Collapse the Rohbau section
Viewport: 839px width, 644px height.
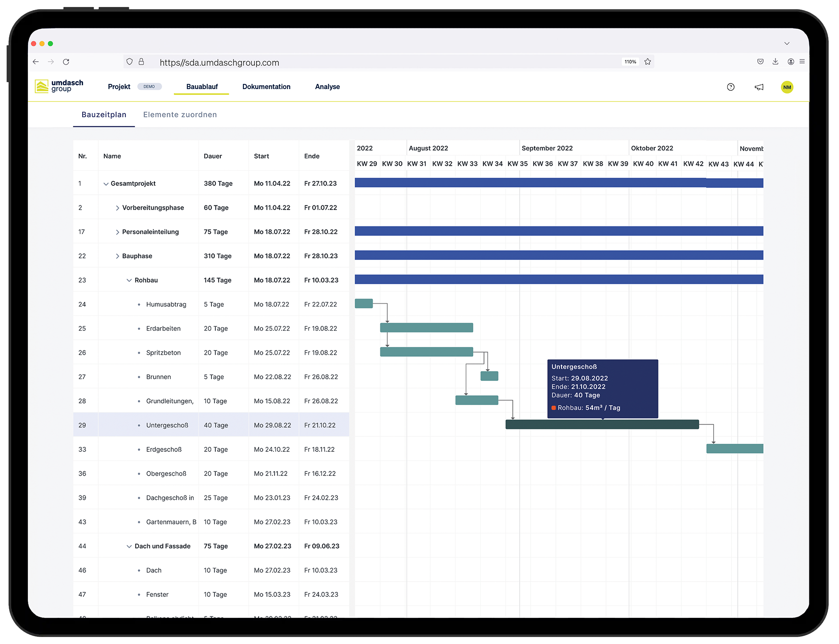128,280
